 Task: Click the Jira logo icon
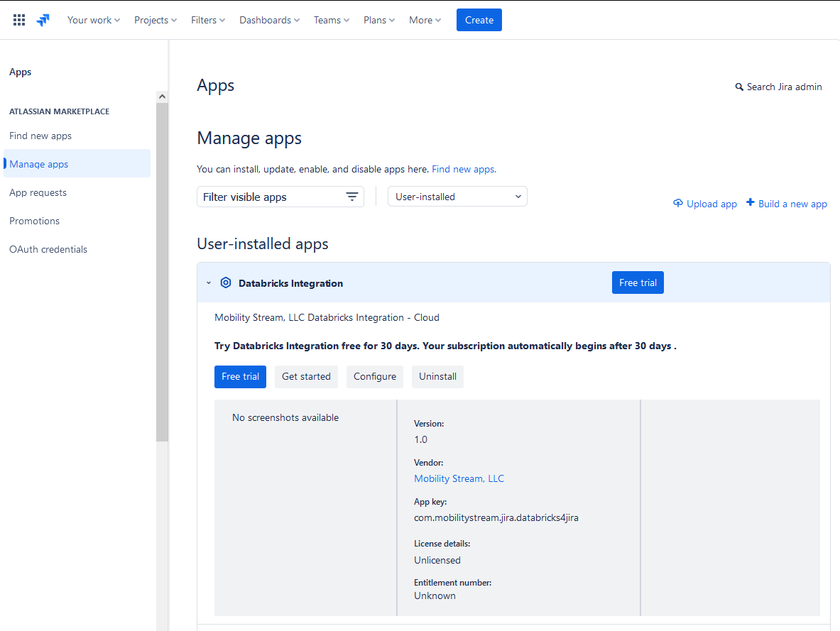[x=43, y=20]
